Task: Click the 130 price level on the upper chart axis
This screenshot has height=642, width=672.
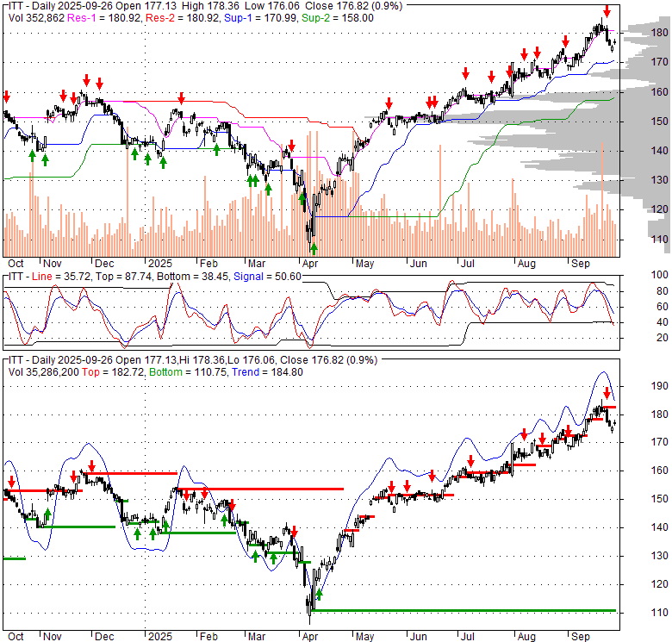Action: pyautogui.click(x=659, y=180)
